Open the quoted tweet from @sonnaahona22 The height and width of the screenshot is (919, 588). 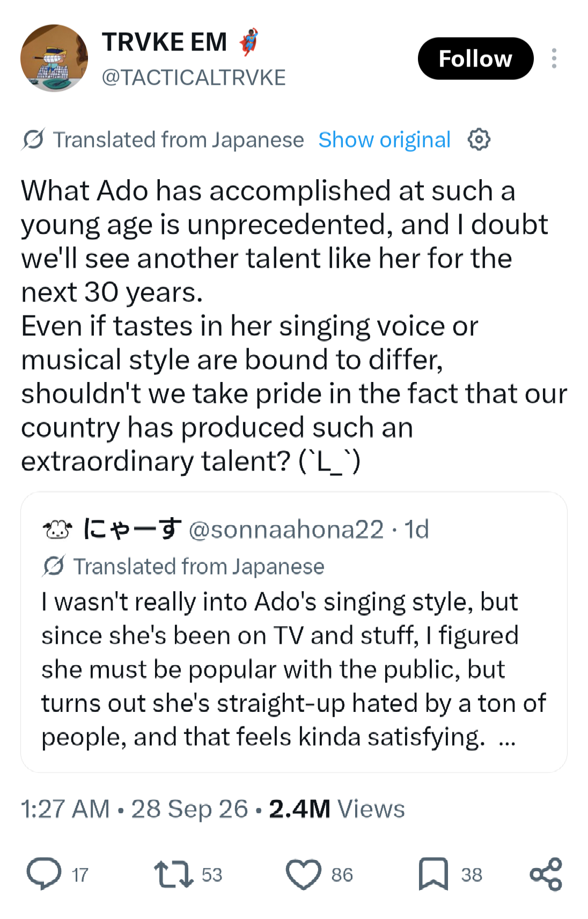coord(294,632)
